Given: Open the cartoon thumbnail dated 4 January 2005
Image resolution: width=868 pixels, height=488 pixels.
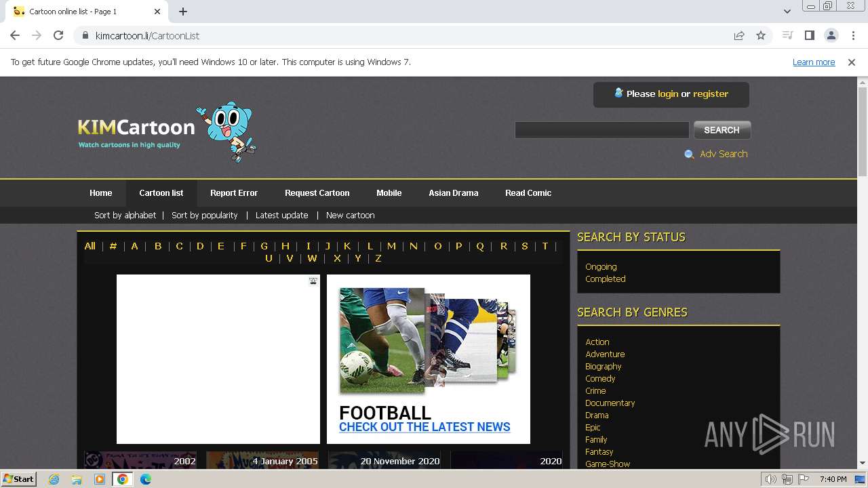Looking at the screenshot, I should point(262,460).
